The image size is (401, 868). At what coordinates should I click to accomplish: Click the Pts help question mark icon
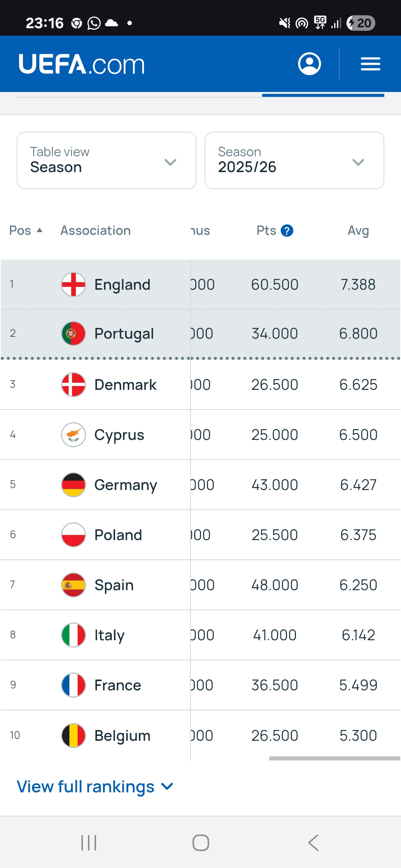[x=287, y=231]
